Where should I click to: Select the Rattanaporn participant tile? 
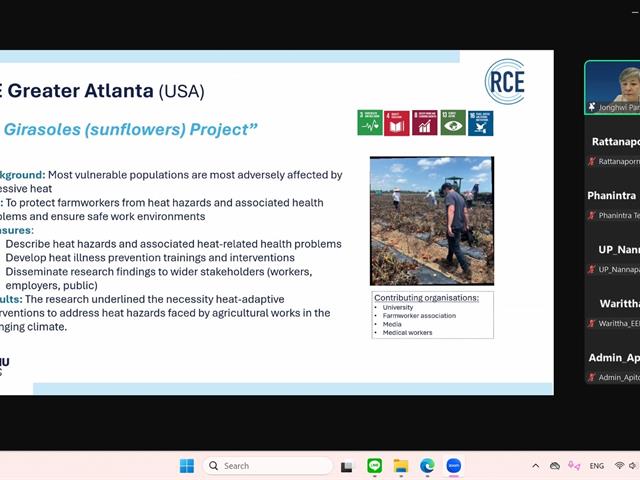tap(612, 142)
